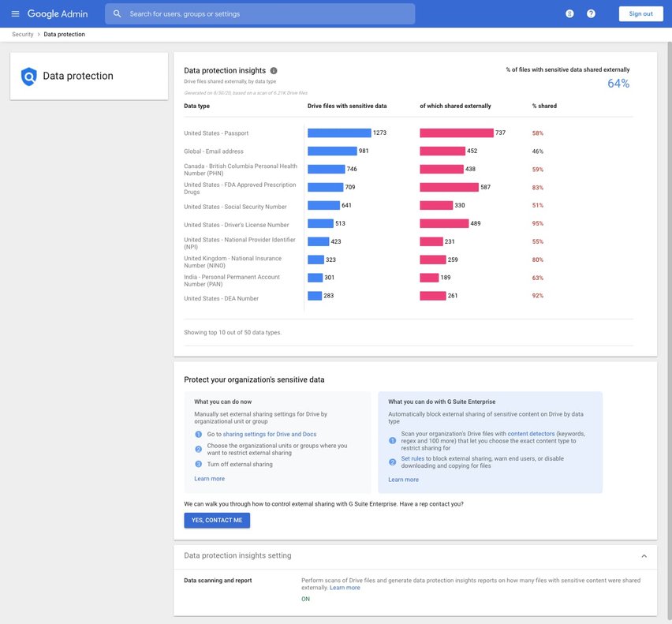Click the info icon beside Data protection insights
This screenshot has width=672, height=624.
pos(274,71)
